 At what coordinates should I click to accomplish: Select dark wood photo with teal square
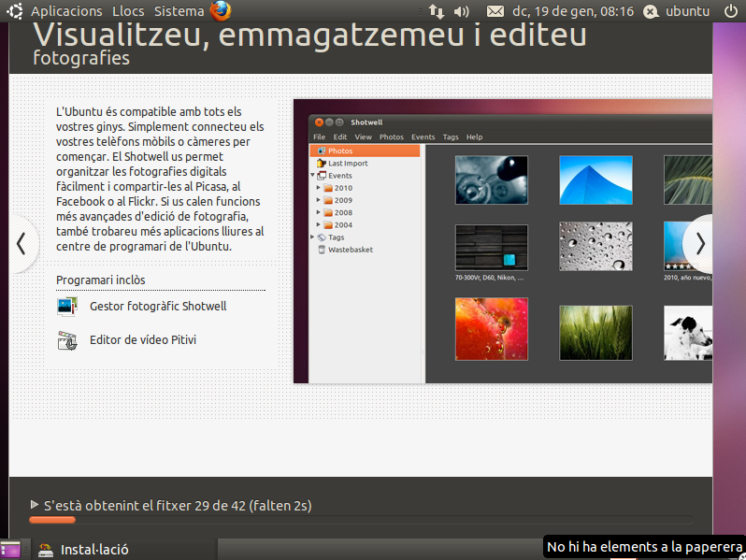[492, 248]
